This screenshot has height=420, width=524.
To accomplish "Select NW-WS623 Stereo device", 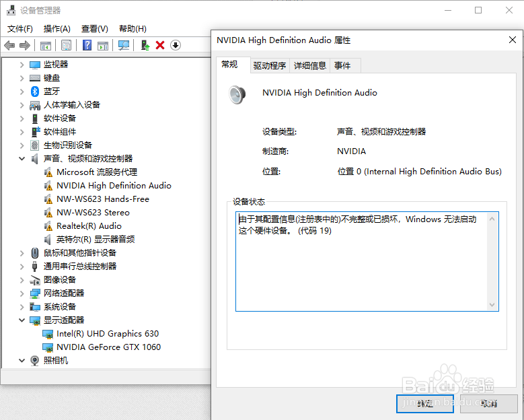I will pyautogui.click(x=93, y=213).
